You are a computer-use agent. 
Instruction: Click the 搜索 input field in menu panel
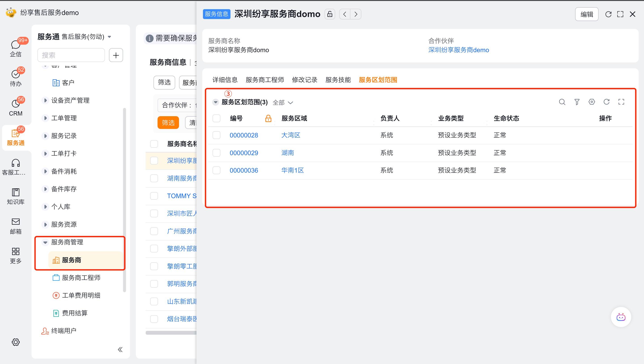[71, 55]
